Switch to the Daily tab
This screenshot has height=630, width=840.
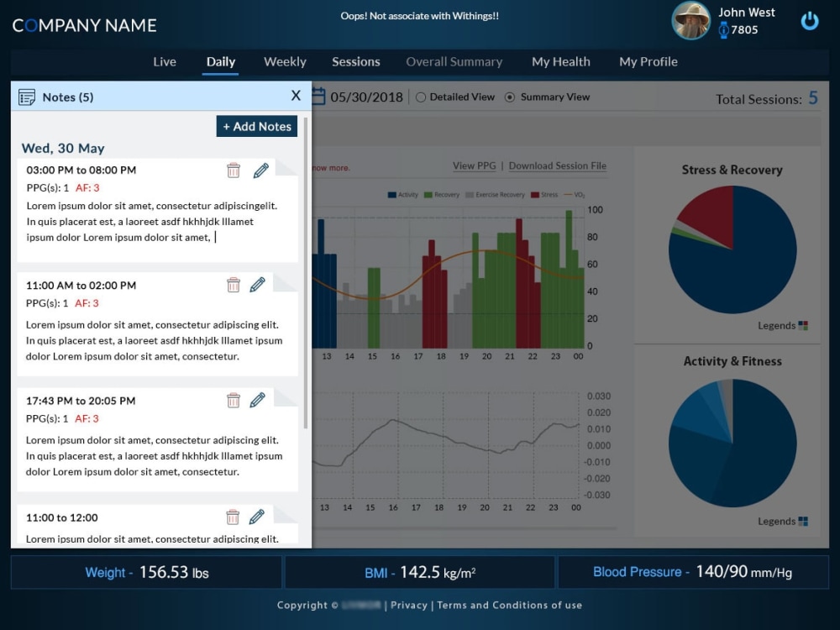[x=221, y=61]
